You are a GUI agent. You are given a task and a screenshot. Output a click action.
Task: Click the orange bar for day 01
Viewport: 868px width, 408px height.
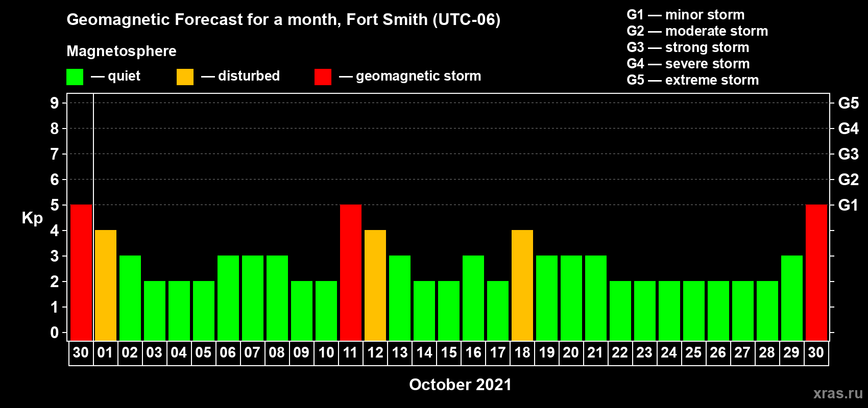point(106,286)
